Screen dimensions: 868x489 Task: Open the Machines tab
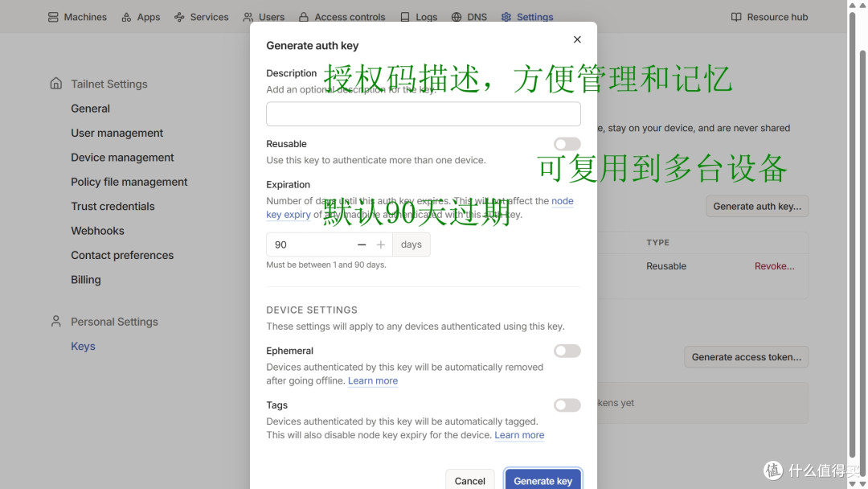(77, 17)
